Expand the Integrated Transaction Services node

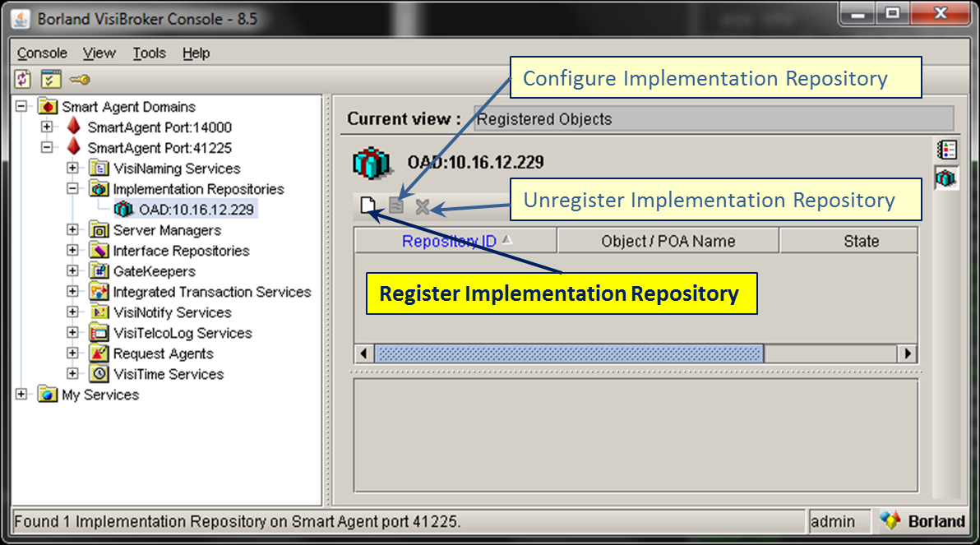[x=72, y=292]
